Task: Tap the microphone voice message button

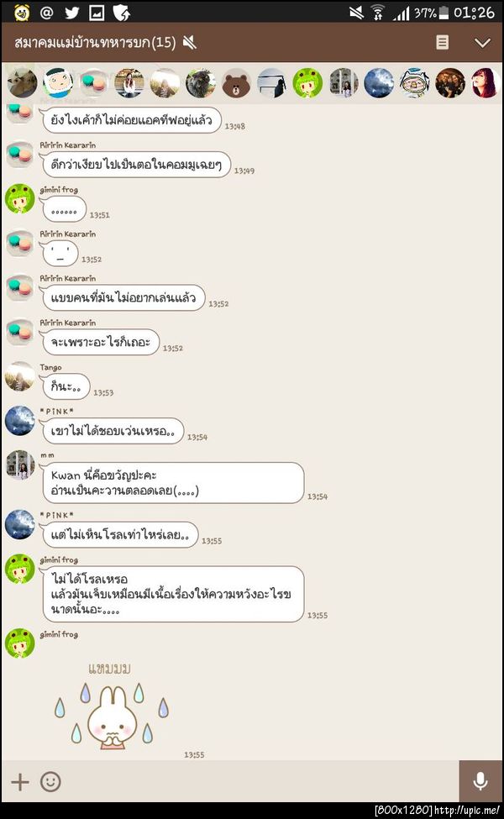Action: [480, 781]
